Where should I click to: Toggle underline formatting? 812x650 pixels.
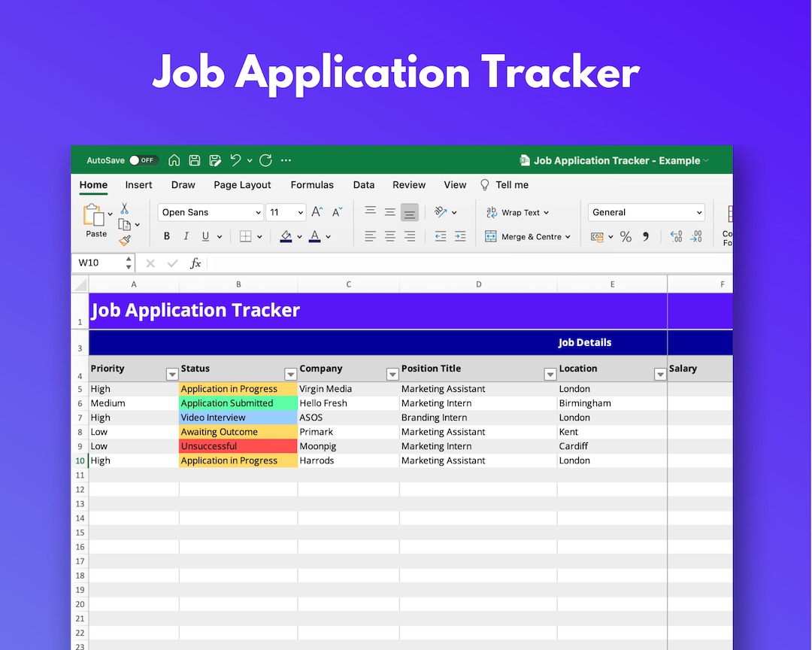205,236
